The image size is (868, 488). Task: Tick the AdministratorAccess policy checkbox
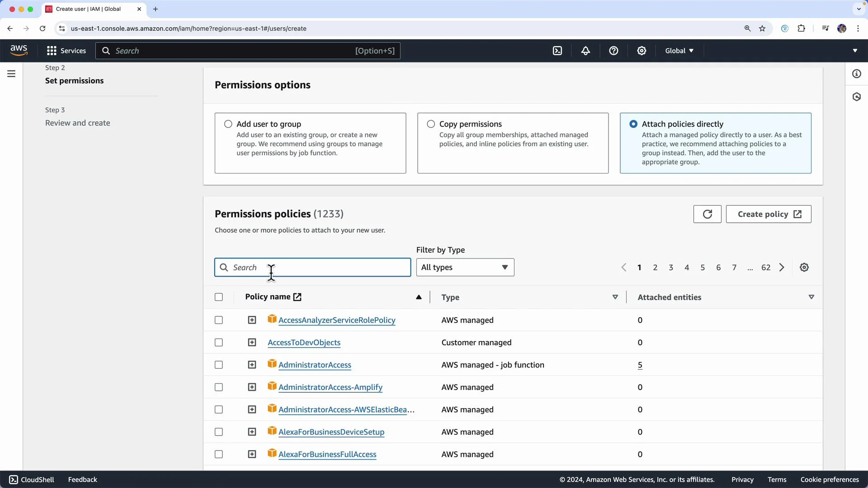point(219,365)
